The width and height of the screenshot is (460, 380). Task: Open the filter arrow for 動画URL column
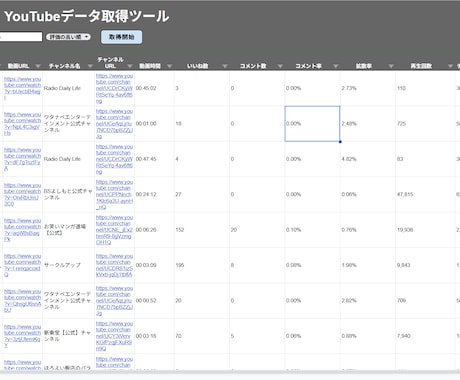pos(38,66)
